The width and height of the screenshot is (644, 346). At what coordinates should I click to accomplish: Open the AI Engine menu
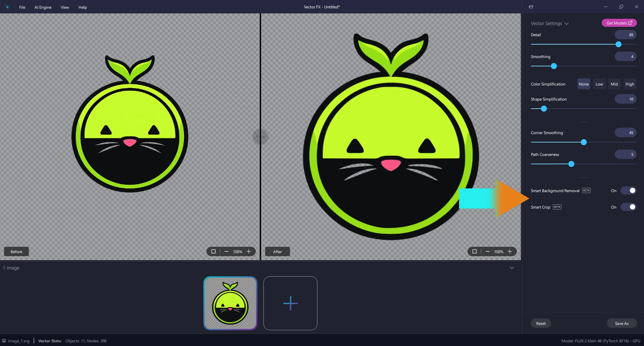[43, 7]
